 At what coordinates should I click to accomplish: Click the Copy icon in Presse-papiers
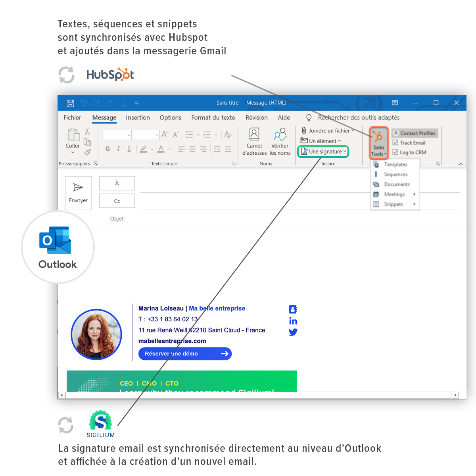[x=87, y=142]
